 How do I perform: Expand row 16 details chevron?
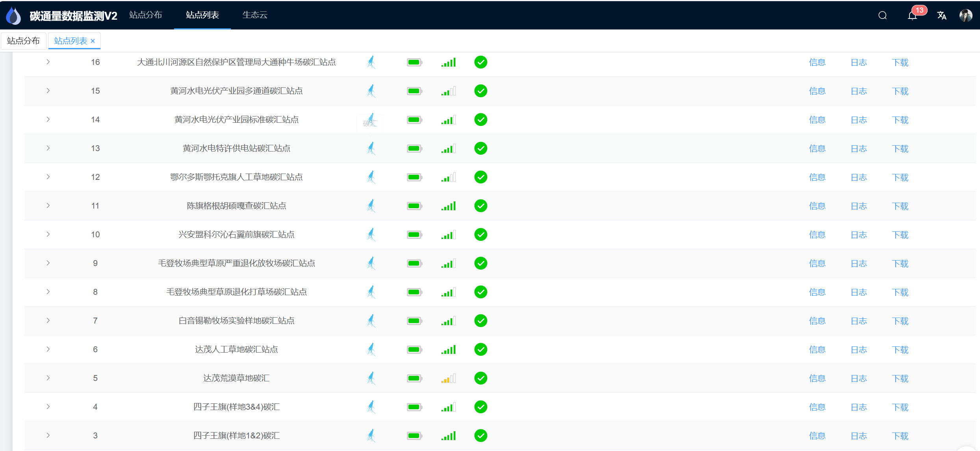[48, 62]
